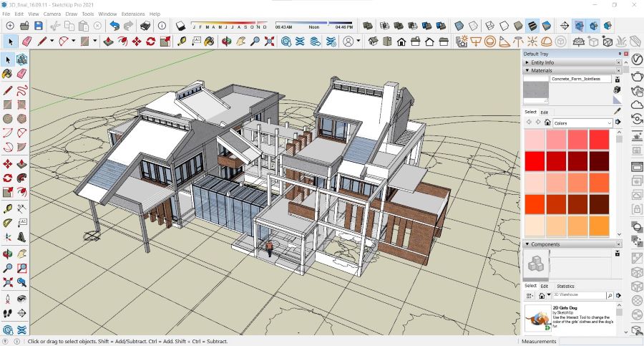The image size is (644, 346).
Task: Click the Materials home (In Model) button
Action: click(547, 122)
